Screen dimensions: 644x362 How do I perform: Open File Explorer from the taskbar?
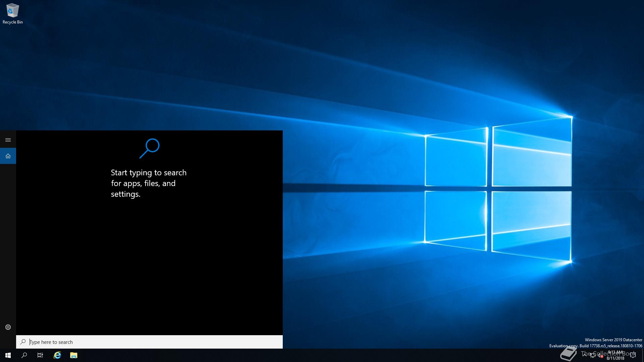tap(74, 355)
